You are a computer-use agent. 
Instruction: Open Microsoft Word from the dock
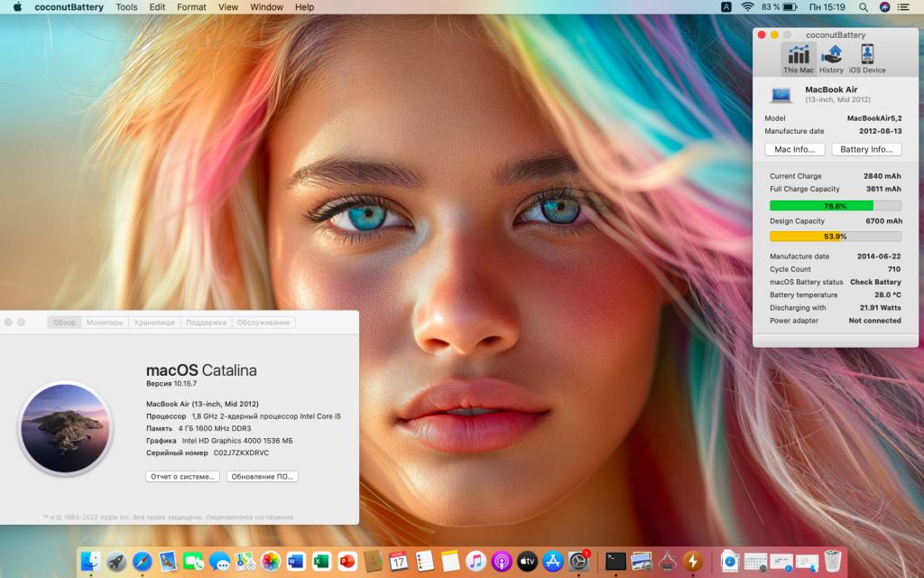pyautogui.click(x=296, y=561)
